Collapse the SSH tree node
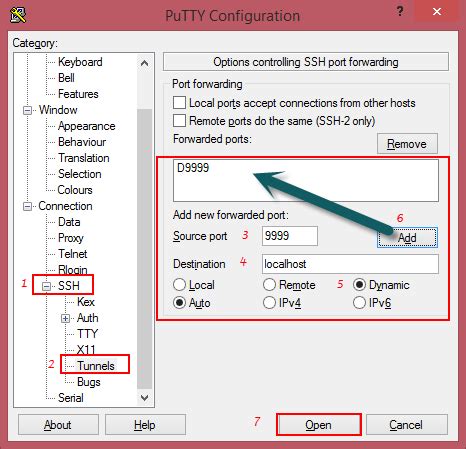The height and width of the screenshot is (449, 466). coord(47,286)
